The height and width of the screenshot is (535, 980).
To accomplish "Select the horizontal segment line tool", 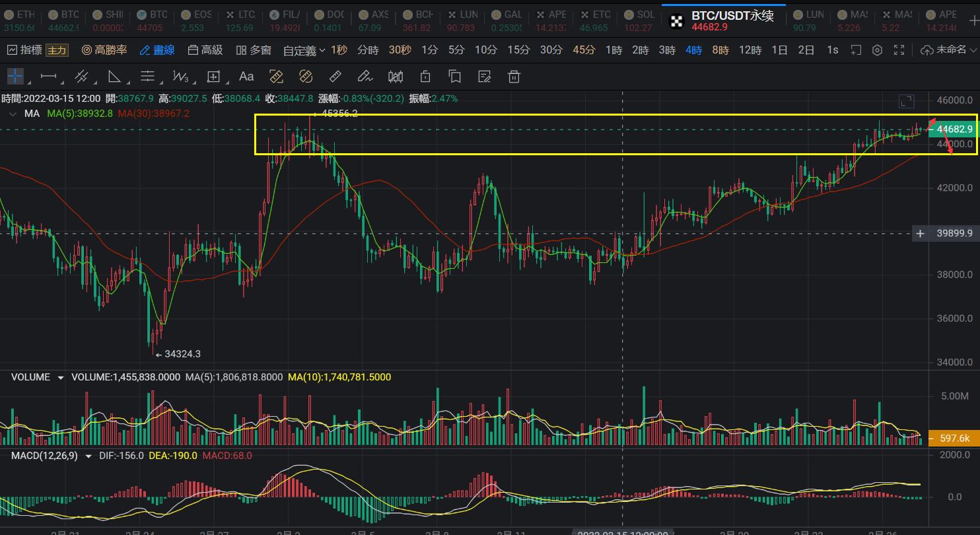I will (48, 77).
